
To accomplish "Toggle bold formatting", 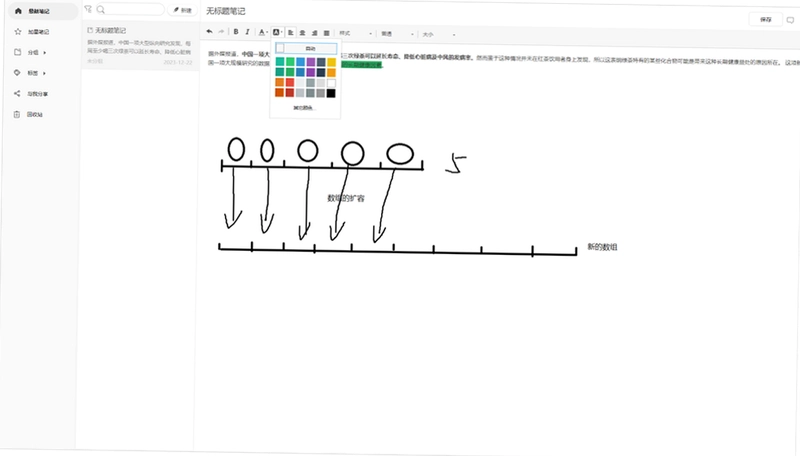I will point(236,32).
